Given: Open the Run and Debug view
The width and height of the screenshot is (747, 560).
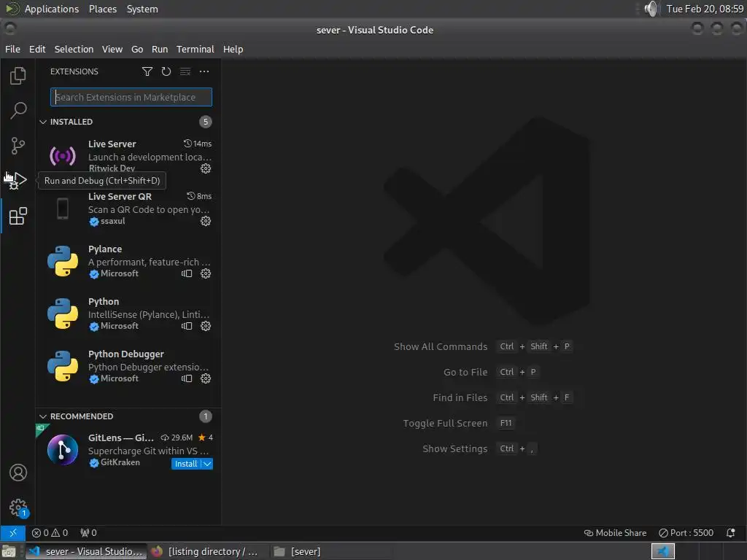Looking at the screenshot, I should (x=18, y=181).
